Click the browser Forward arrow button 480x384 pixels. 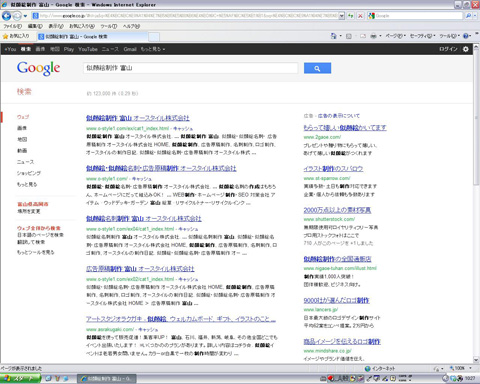17,16
